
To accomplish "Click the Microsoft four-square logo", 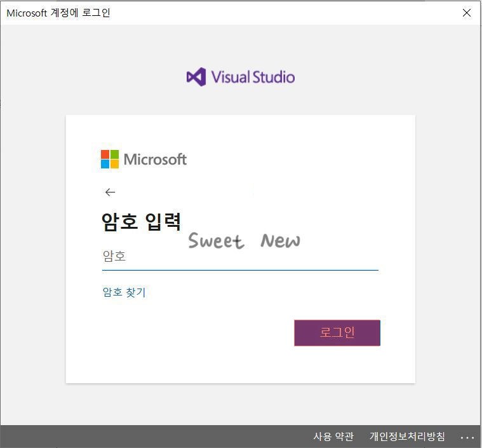I will (110, 159).
